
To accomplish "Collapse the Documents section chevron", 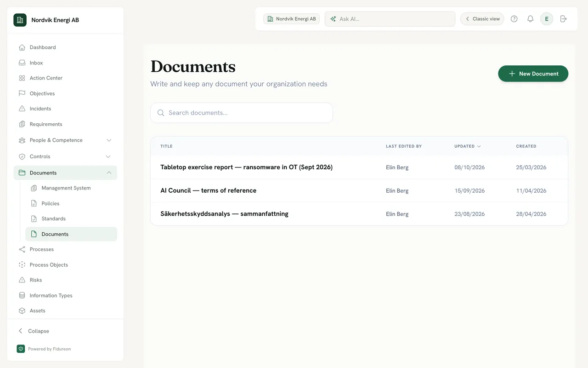I will [109, 173].
